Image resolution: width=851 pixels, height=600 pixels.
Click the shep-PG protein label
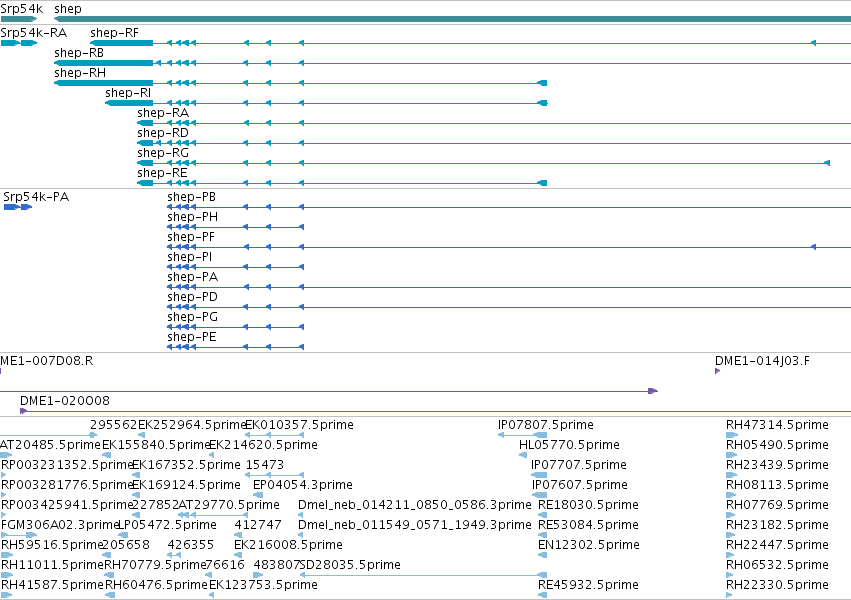[x=193, y=317]
